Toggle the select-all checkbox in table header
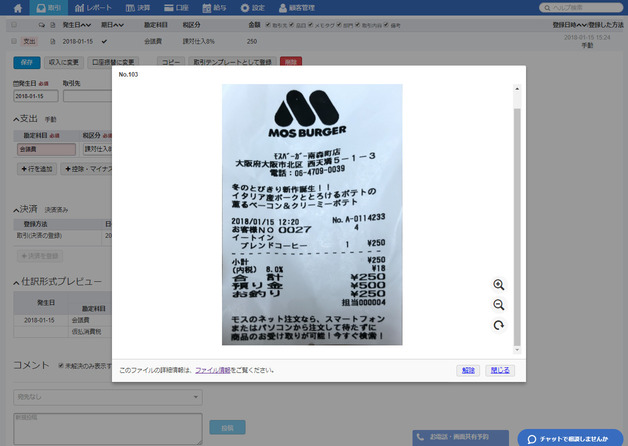This screenshot has width=628, height=446. 14,25
